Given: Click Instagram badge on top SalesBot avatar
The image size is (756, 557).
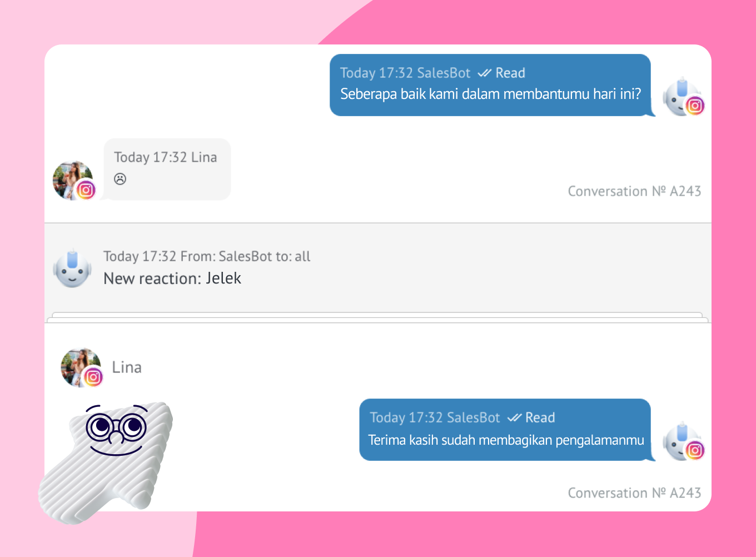Looking at the screenshot, I should pyautogui.click(x=695, y=106).
